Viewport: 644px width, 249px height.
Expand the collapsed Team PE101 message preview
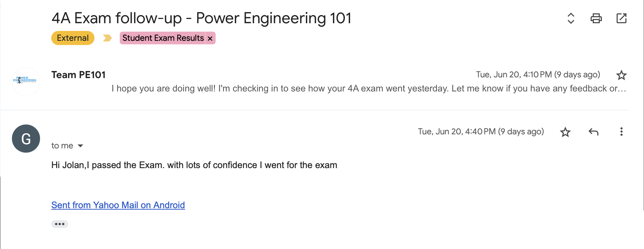(369, 88)
